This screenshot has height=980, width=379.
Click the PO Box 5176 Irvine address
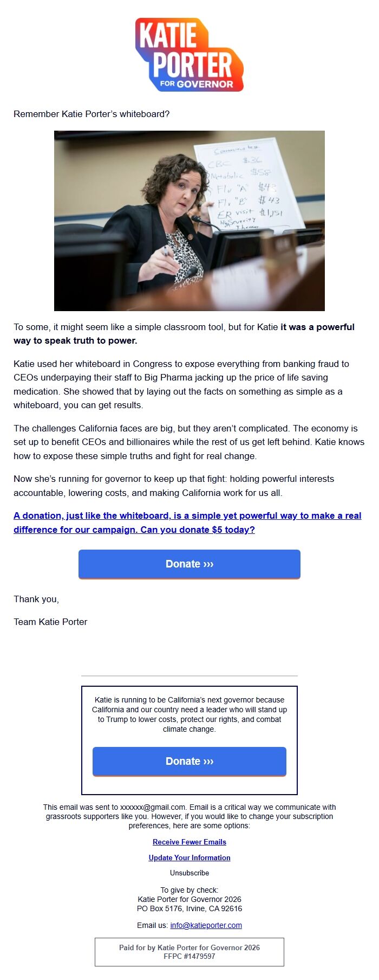coord(190,908)
